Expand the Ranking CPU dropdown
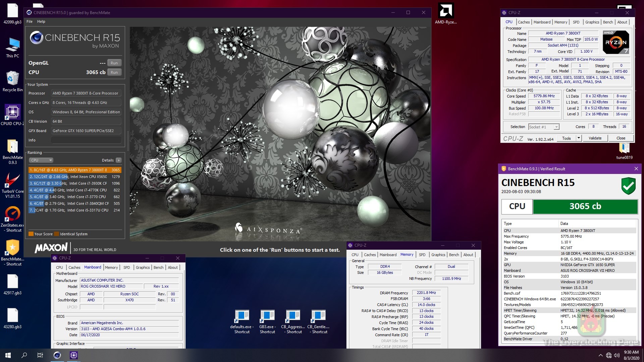Screen dimensions: 644x362 [41, 160]
